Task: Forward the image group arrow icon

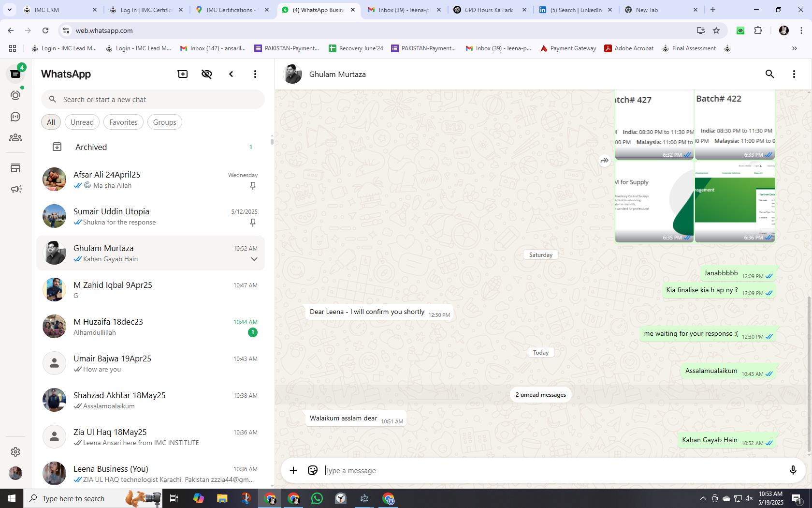Action: [605, 161]
